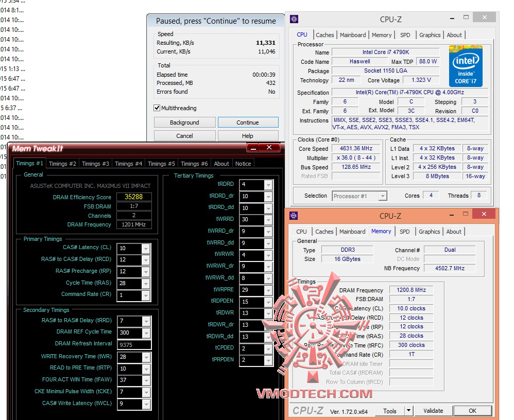This screenshot has height=420, width=514.
Task: Switch to Timings #4 tab
Action: 129,164
